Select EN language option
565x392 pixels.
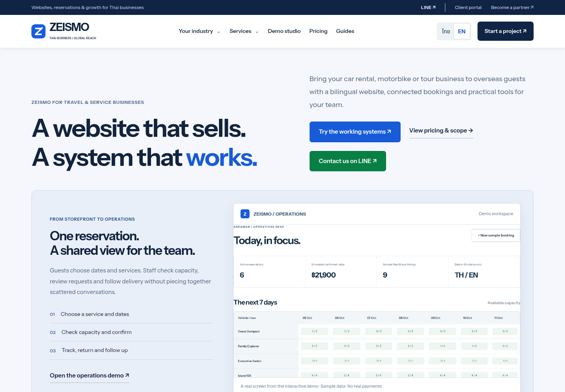coord(462,31)
